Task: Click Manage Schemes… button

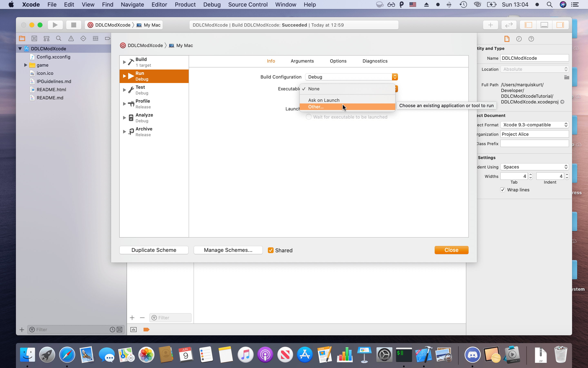Action: (228, 250)
